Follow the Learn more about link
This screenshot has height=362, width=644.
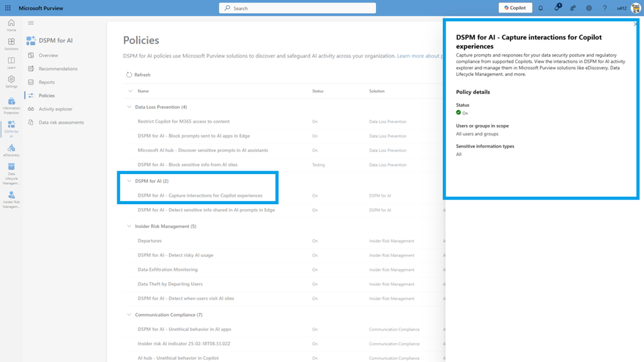click(x=419, y=56)
